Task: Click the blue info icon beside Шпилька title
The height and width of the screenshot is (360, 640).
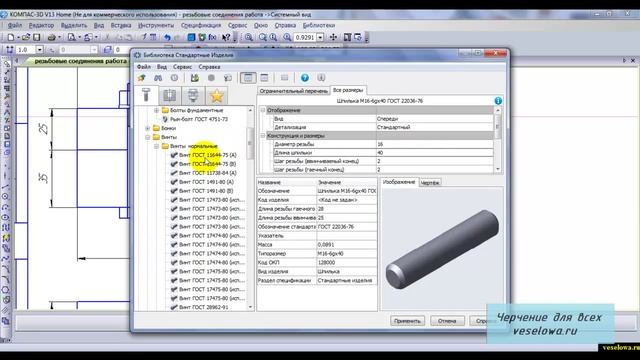Action: coord(498,101)
